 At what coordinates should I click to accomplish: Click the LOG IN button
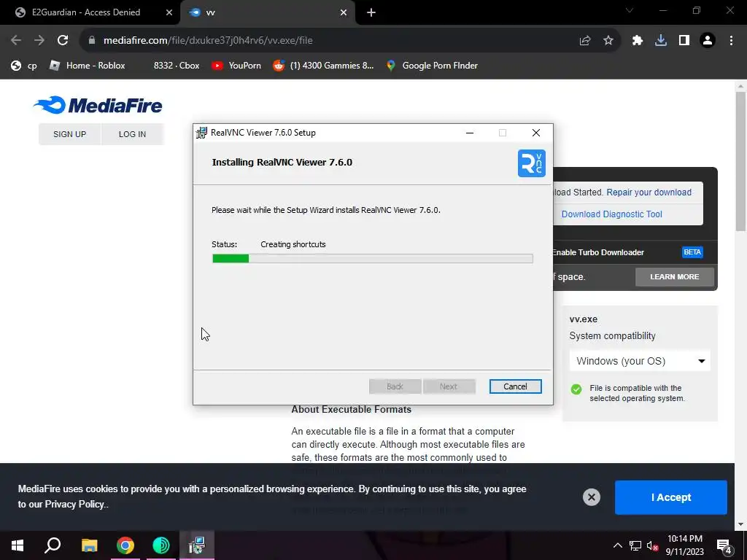(x=133, y=134)
